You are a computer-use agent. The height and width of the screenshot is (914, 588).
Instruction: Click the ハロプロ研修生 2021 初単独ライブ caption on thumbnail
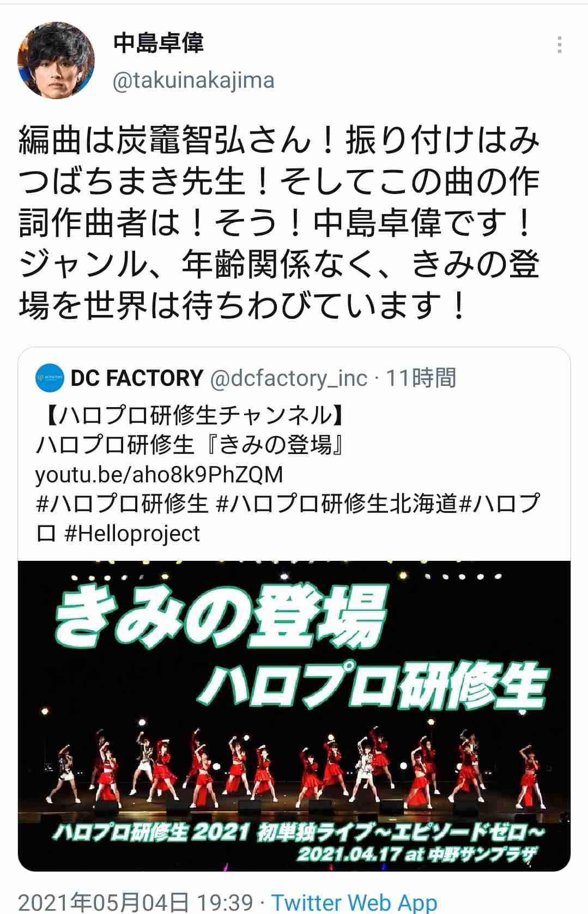pyautogui.click(x=299, y=832)
